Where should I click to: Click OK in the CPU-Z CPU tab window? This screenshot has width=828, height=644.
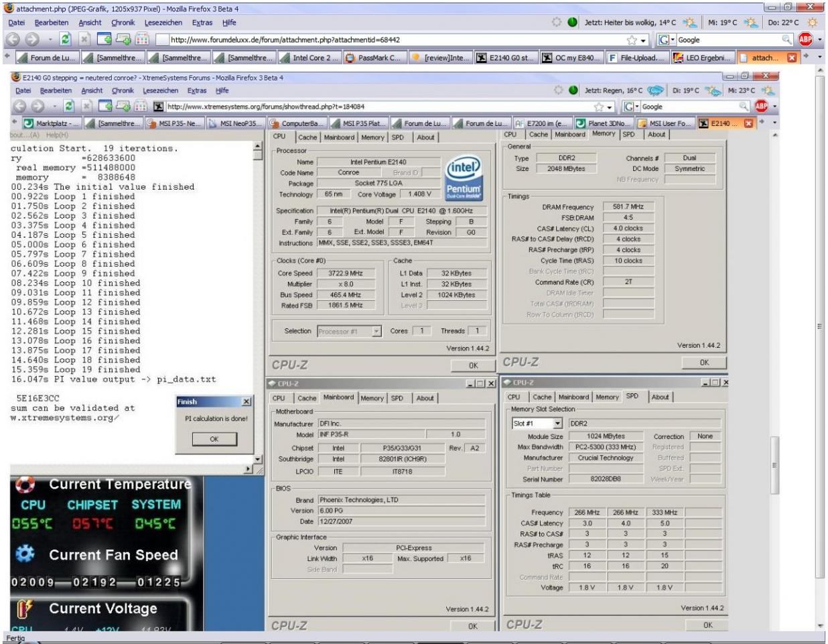coord(474,366)
